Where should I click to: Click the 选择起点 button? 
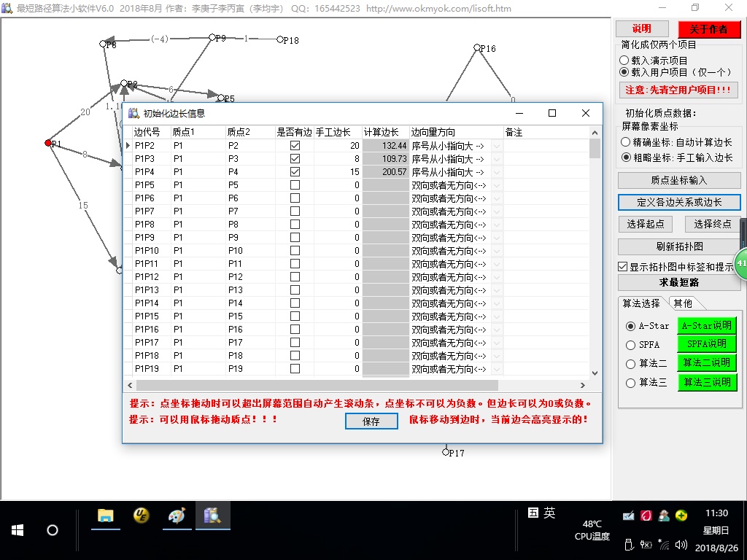point(645,224)
